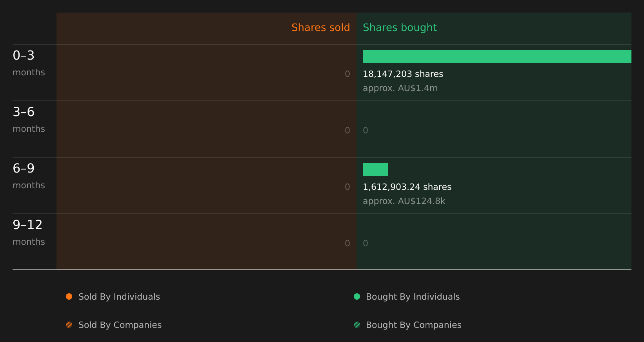Click the orange Sold By Individuals legend dot

tap(69, 297)
